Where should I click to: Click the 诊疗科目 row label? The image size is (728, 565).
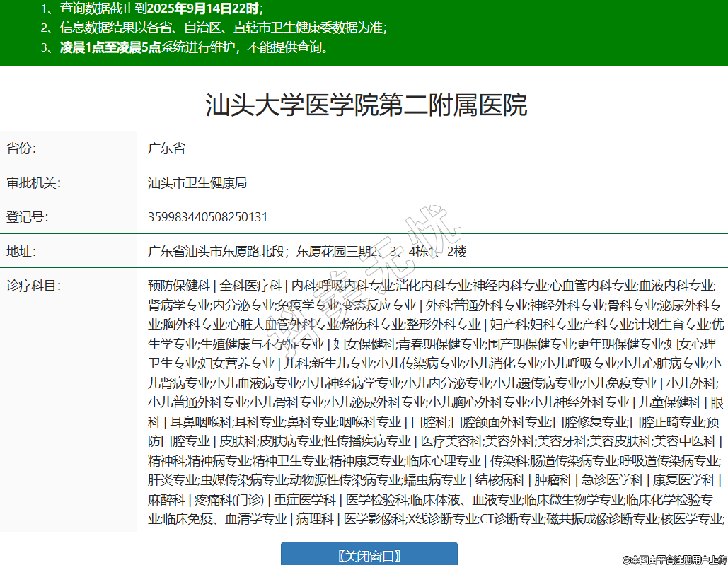[x=34, y=286]
